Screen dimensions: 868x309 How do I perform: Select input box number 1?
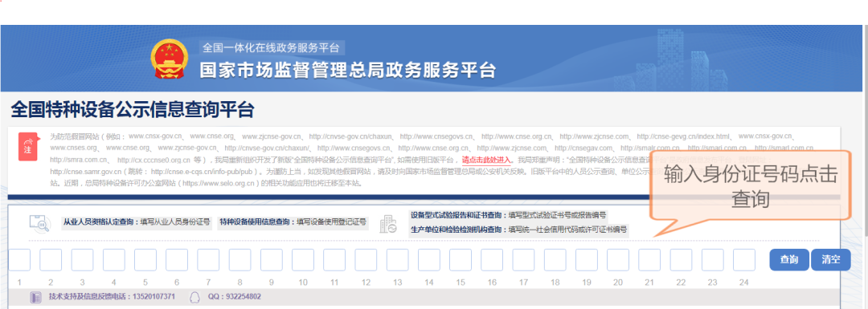click(x=19, y=260)
